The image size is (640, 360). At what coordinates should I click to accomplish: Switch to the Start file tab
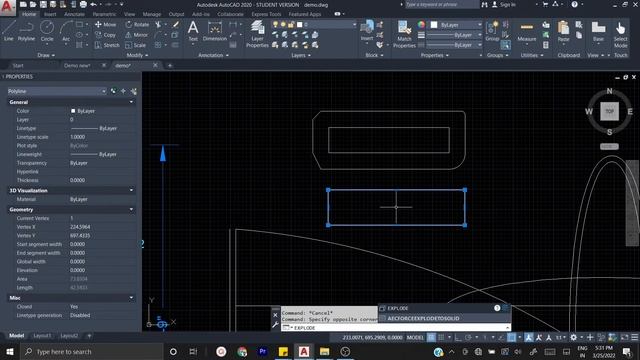point(18,65)
